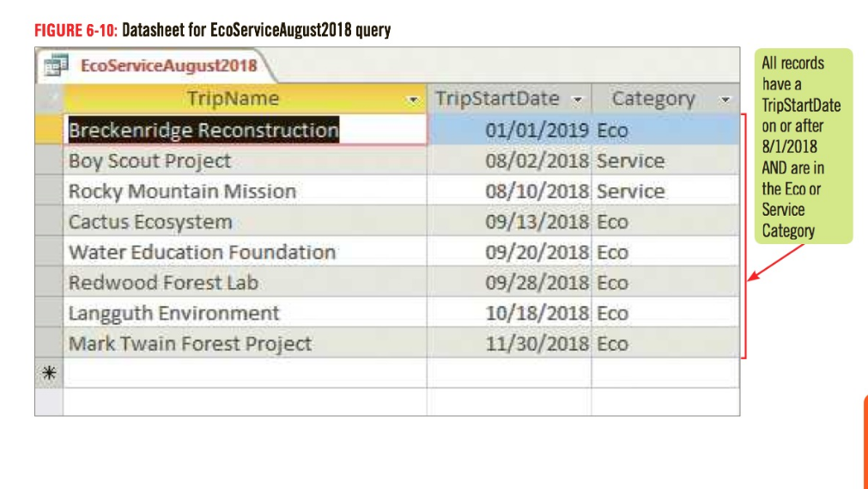Open the TripStartDate column filter arrow
The width and height of the screenshot is (868, 489).
[577, 100]
